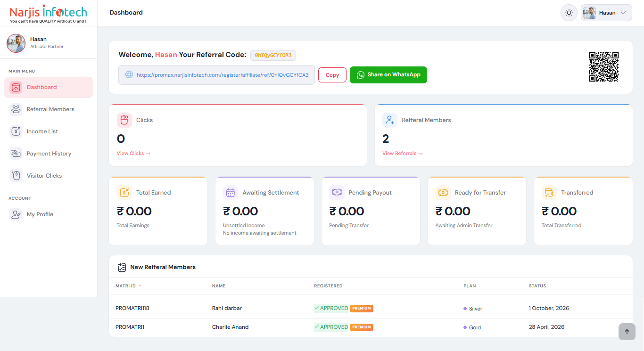Click the Visitor Clicks mouse icon
This screenshot has width=644, height=351.
click(x=16, y=176)
